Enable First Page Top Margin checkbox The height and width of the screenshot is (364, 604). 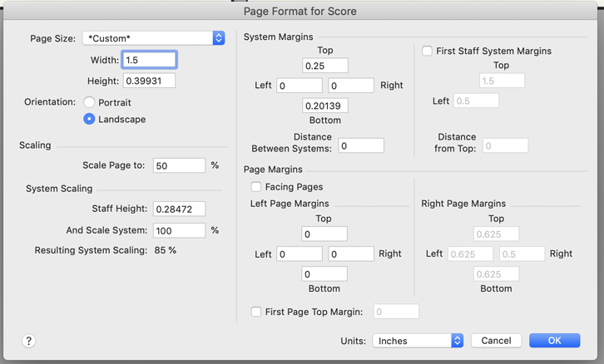pos(256,312)
